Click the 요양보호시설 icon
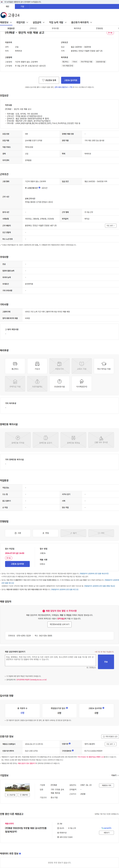The image size is (119, 868). (x=59, y=383)
